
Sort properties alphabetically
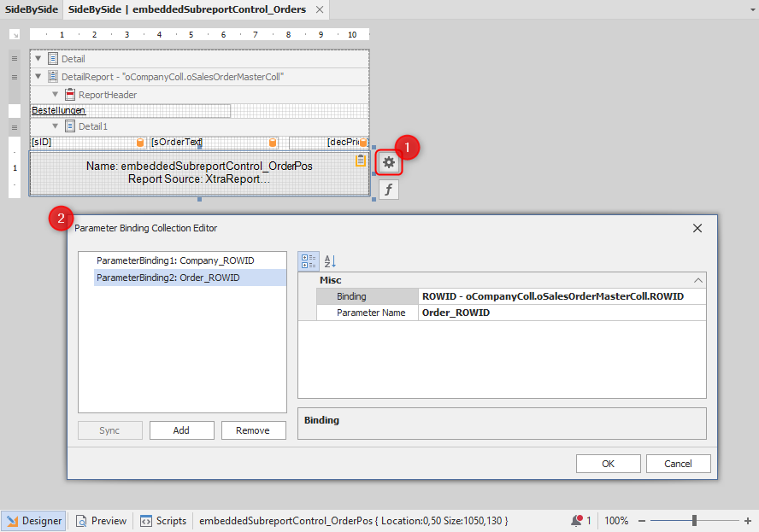click(x=330, y=261)
